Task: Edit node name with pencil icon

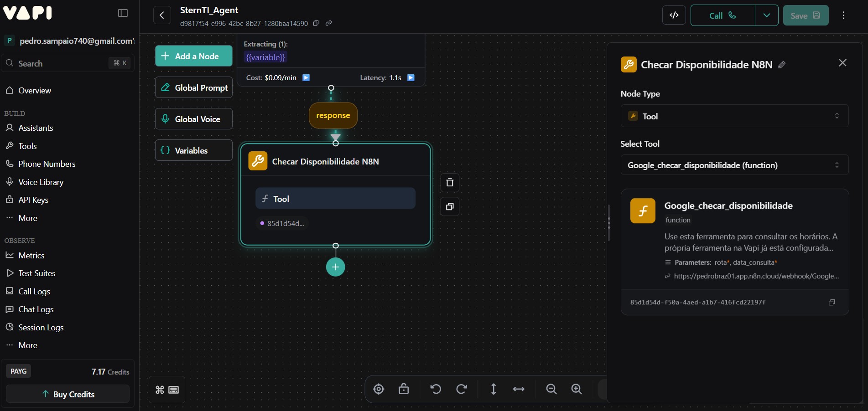Action: coord(782,65)
